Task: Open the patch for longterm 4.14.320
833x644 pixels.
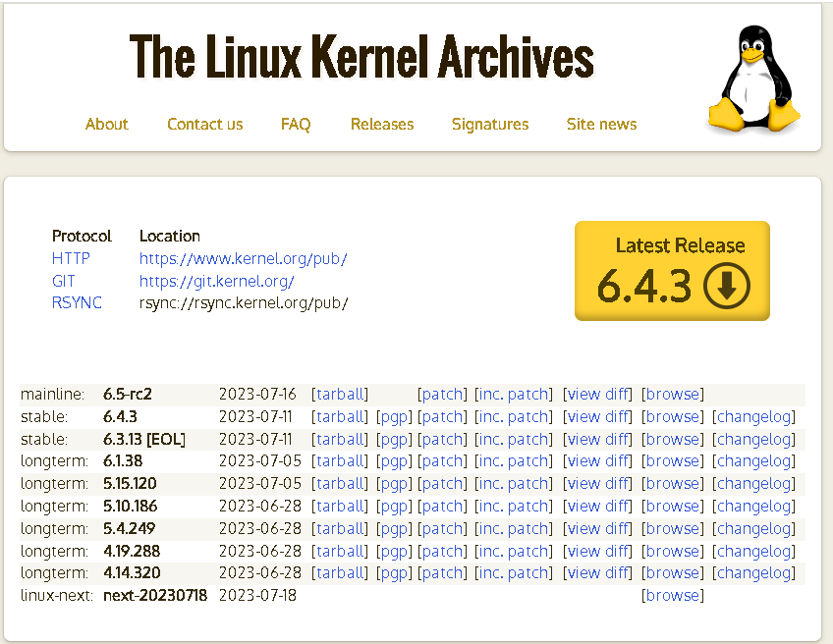Action: point(442,573)
